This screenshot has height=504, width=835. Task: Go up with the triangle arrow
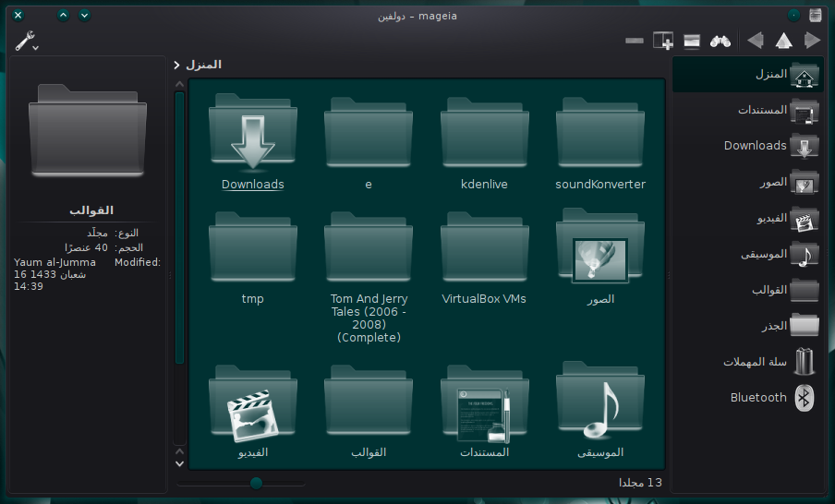(783, 41)
